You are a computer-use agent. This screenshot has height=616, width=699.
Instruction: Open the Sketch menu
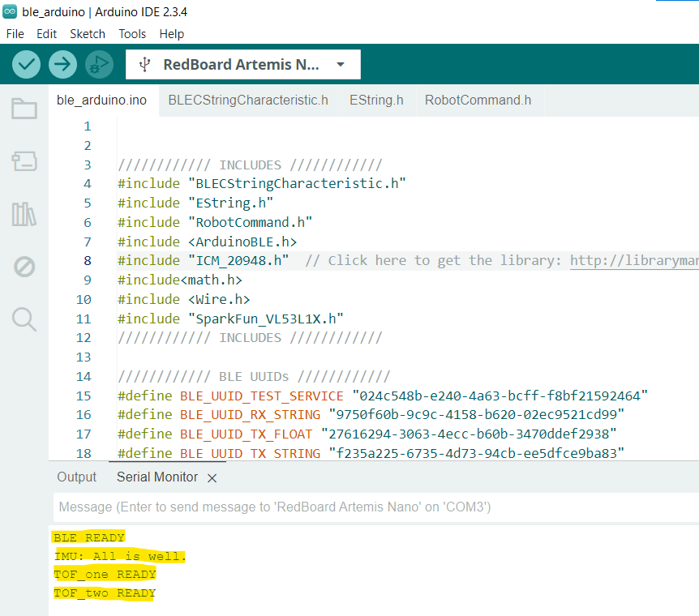click(x=88, y=34)
